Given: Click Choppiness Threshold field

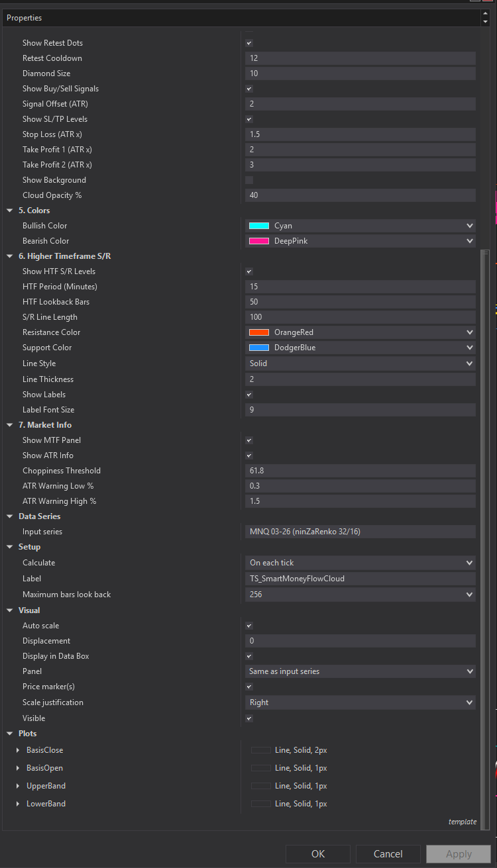Looking at the screenshot, I should click(x=360, y=471).
